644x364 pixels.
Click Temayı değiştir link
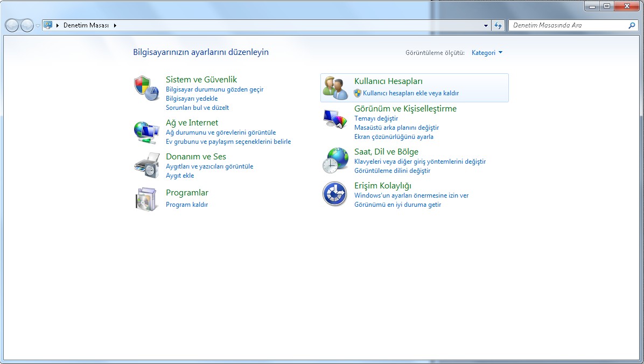[376, 118]
